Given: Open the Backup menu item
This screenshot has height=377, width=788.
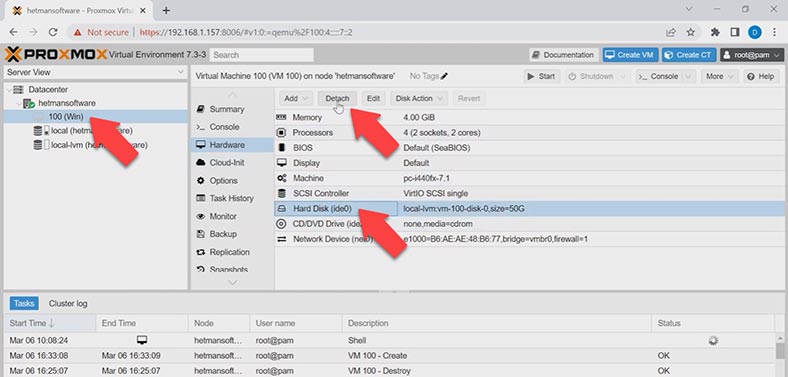Looking at the screenshot, I should [x=223, y=234].
